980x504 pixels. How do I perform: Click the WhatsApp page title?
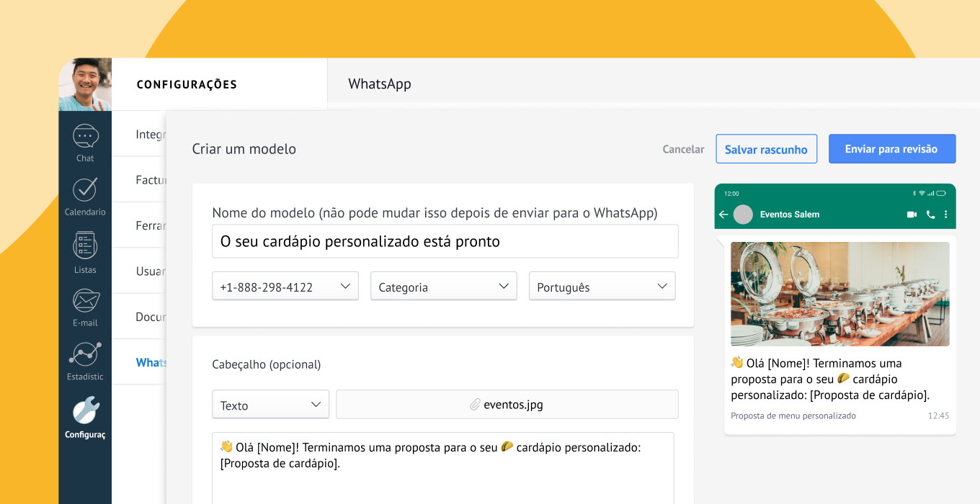380,84
